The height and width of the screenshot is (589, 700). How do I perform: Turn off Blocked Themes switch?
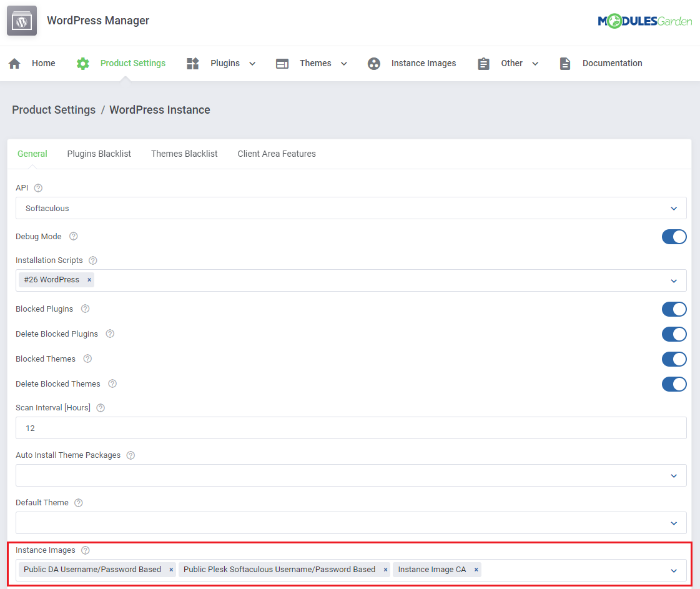tap(674, 359)
